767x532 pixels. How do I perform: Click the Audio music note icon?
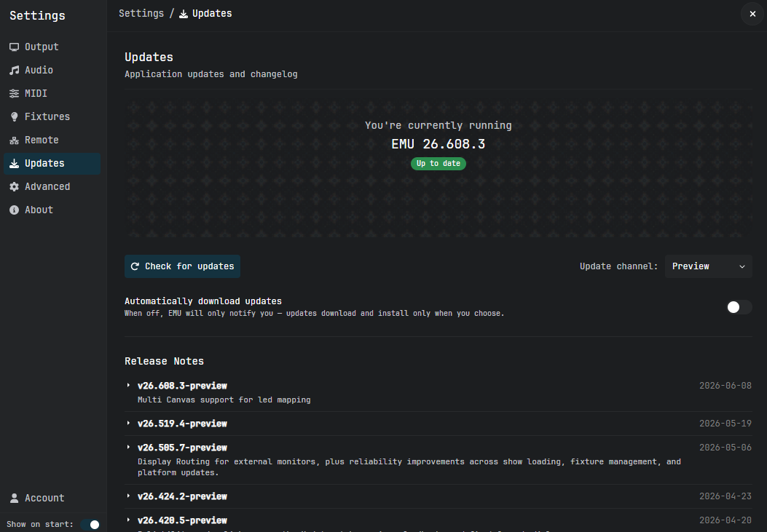coord(14,71)
